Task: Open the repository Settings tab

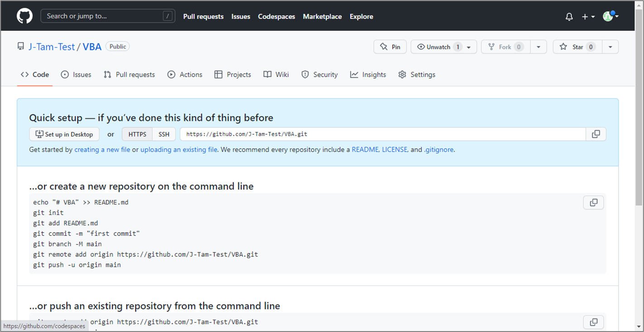Action: tap(417, 74)
